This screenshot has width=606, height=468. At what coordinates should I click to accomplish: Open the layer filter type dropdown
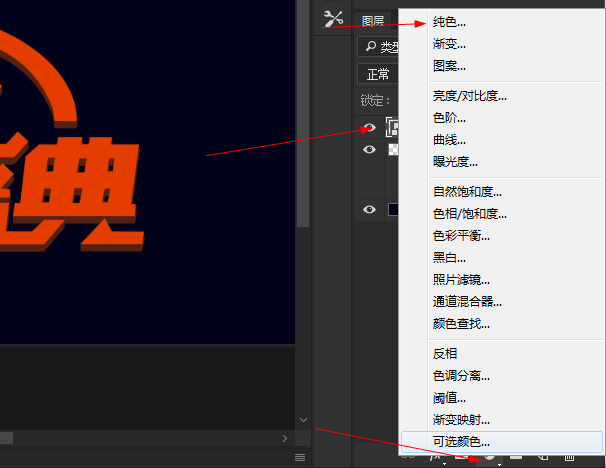point(386,47)
